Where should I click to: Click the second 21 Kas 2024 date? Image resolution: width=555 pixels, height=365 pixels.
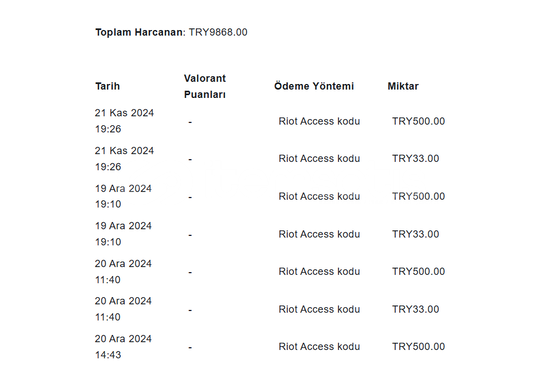click(124, 159)
